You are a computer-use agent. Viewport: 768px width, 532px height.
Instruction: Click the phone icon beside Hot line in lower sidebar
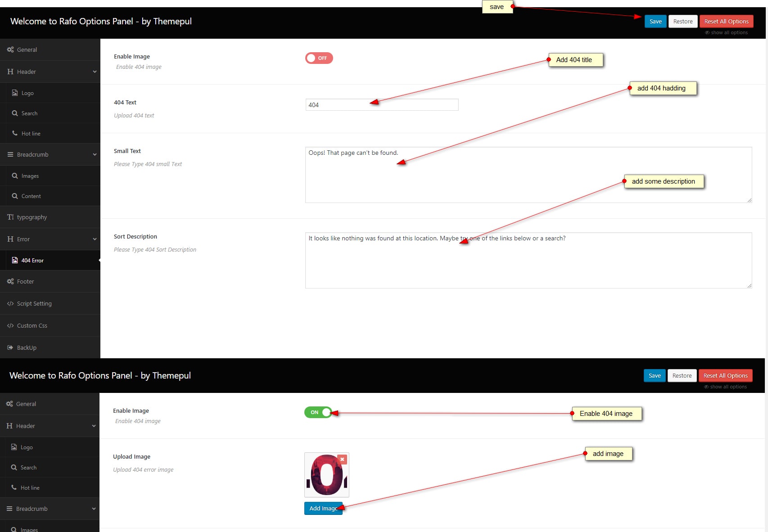pos(14,487)
